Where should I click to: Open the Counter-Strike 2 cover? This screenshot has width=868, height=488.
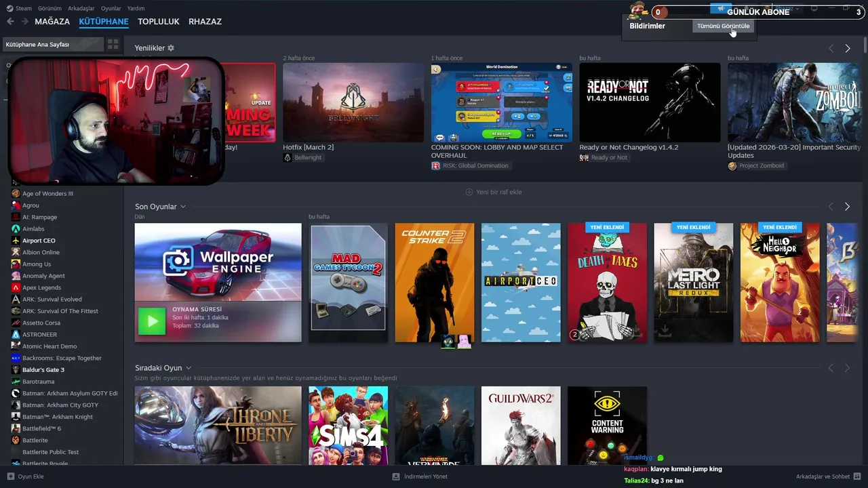tap(435, 283)
